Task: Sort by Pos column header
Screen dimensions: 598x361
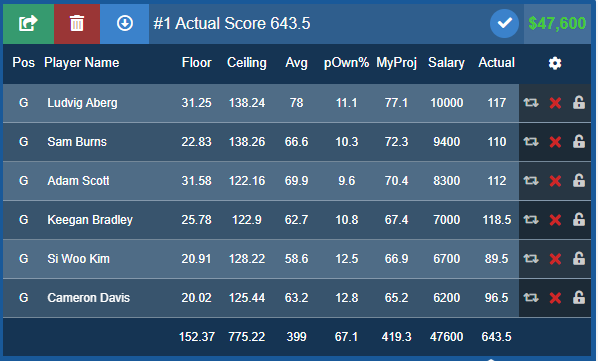Action: click(23, 63)
